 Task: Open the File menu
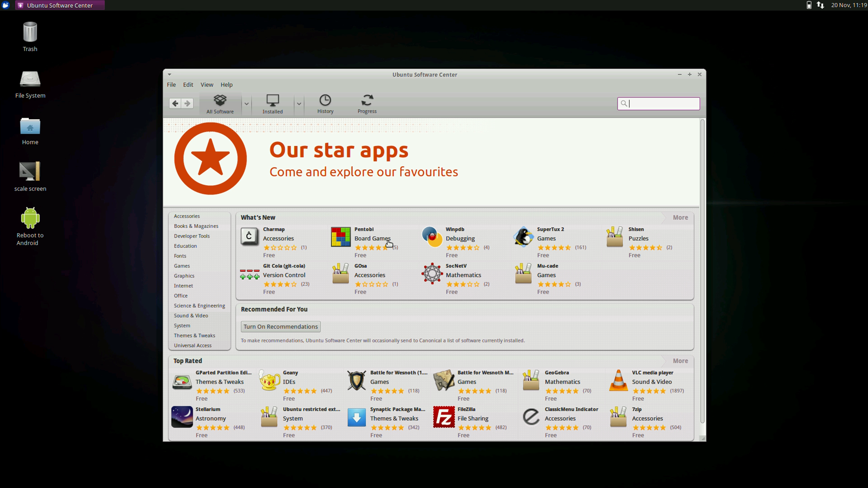[x=171, y=84]
